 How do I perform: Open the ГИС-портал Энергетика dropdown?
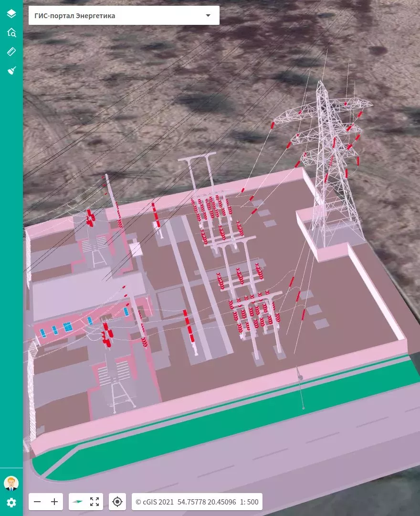click(x=124, y=15)
